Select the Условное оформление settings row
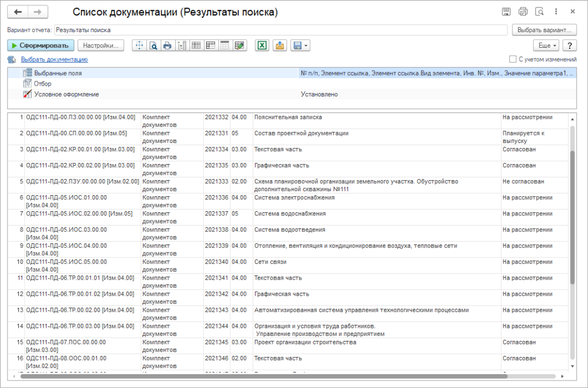The width and height of the screenshot is (588, 388). 292,94
